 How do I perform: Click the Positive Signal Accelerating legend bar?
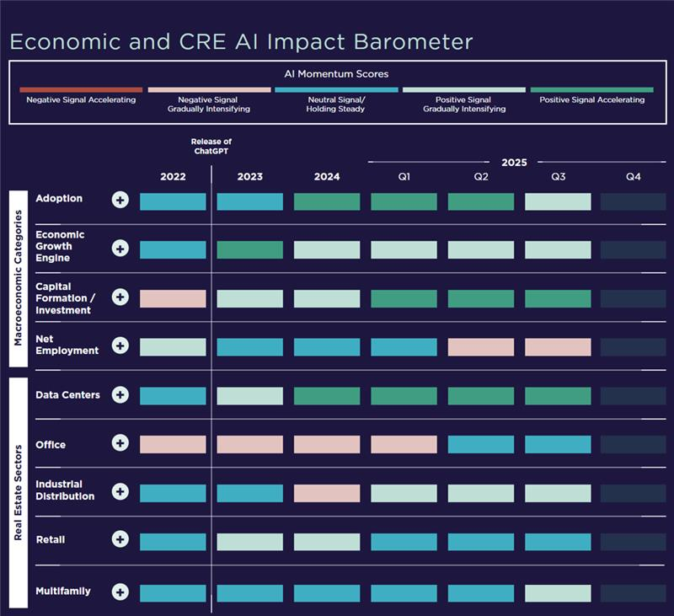pos(591,89)
